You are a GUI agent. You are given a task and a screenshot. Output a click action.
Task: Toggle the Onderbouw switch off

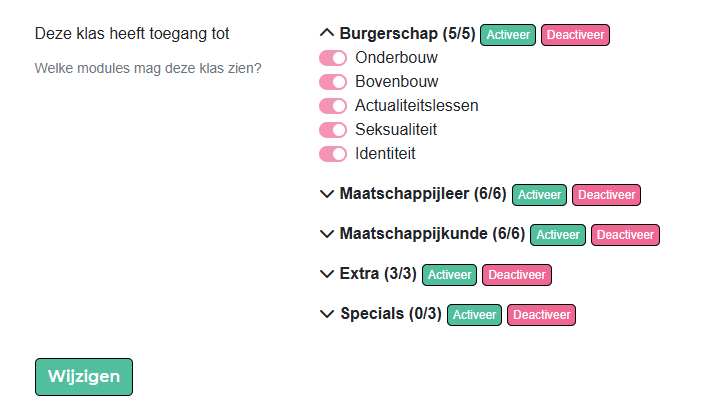[333, 58]
